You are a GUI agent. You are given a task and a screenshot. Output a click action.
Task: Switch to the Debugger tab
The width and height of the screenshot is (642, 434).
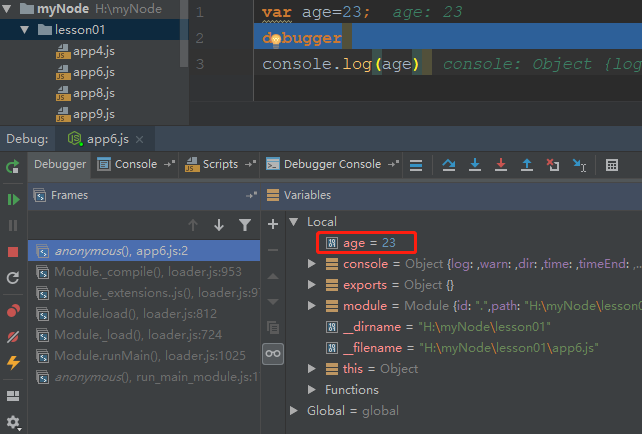(60, 164)
